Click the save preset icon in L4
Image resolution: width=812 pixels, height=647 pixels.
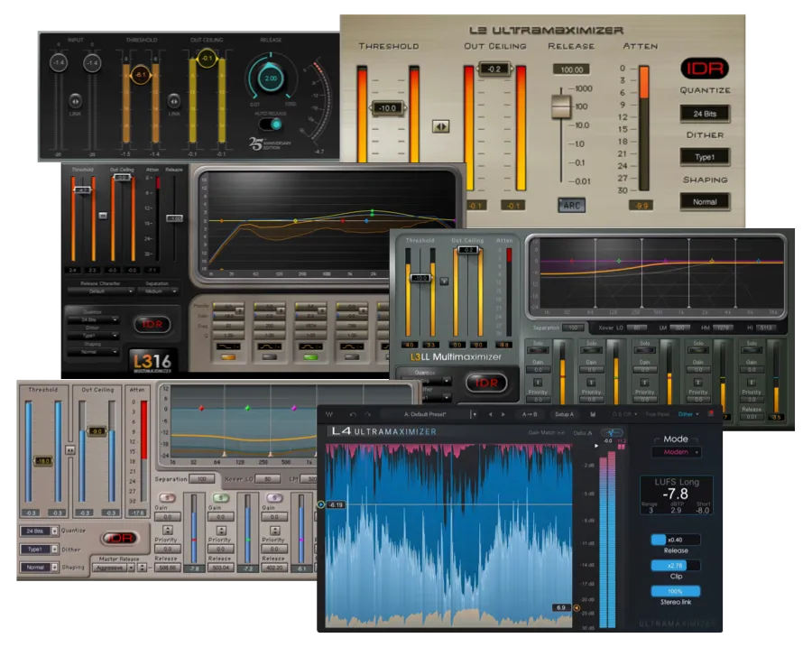pos(593,414)
